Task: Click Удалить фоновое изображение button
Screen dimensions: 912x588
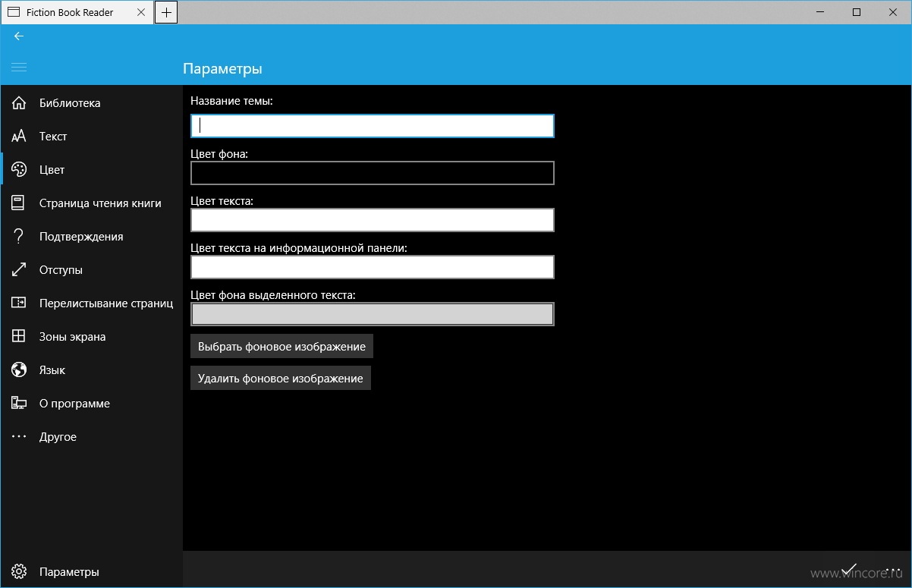Action: [x=281, y=379]
